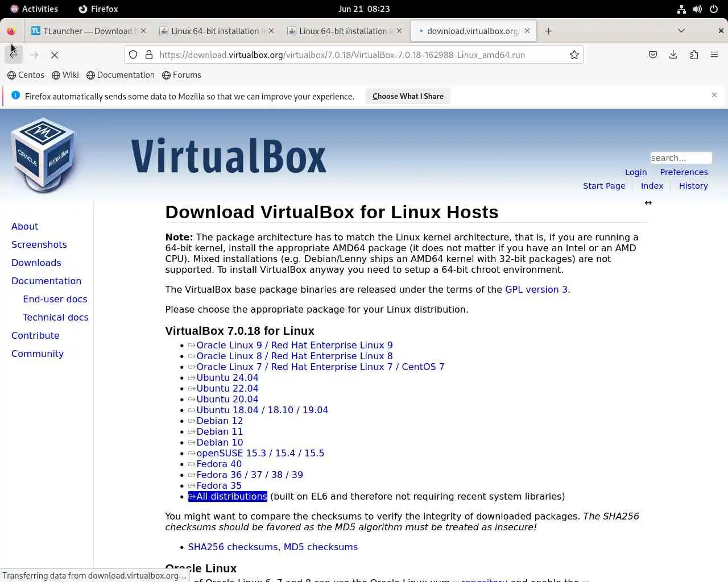This screenshot has height=582, width=728.
Task: Open the Login link
Action: [636, 172]
